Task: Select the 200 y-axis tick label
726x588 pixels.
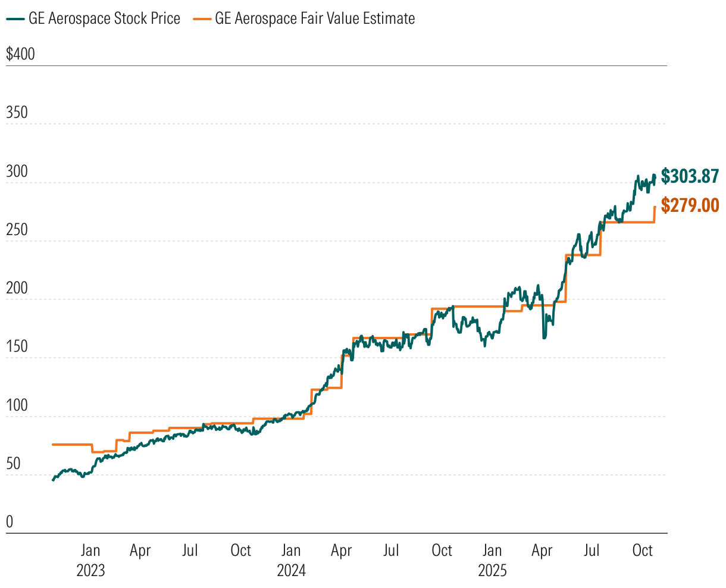Action: tap(17, 289)
